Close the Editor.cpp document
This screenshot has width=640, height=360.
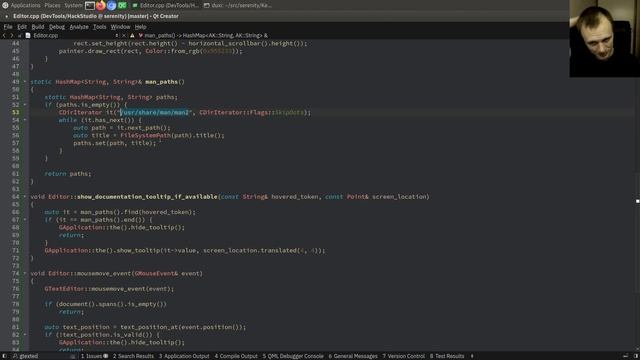pyautogui.click(x=124, y=36)
